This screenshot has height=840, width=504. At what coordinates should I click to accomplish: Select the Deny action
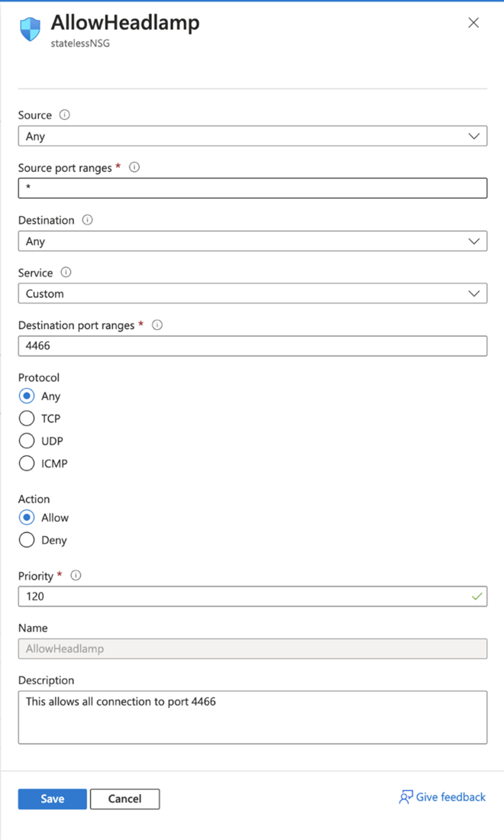click(26, 540)
